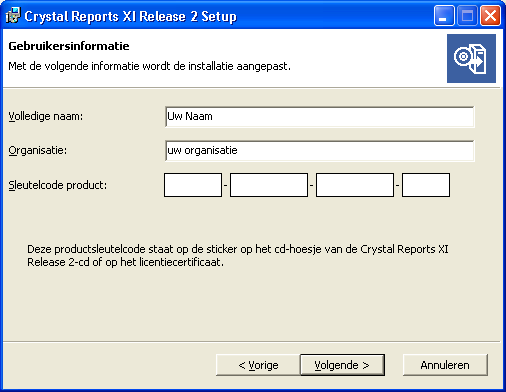Focus the first product key code box

pos(193,185)
